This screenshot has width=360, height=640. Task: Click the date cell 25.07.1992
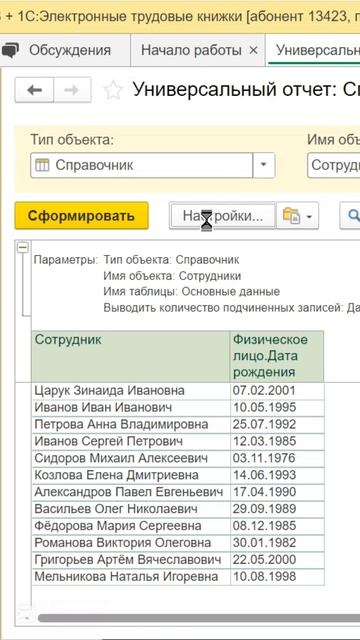coord(277,424)
